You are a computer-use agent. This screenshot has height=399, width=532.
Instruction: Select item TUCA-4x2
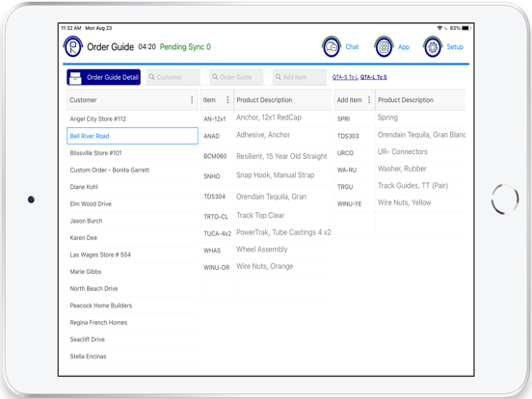(x=218, y=233)
